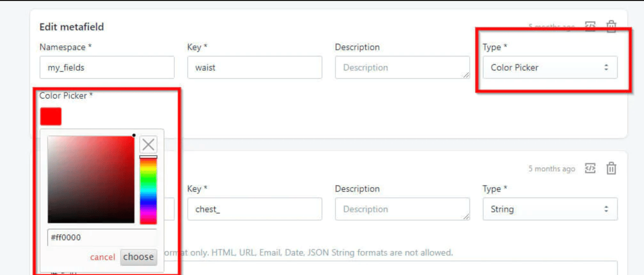Viewport: 644px width, 275px height.
Task: Click the code icon for chest_ metafield
Action: (x=590, y=168)
